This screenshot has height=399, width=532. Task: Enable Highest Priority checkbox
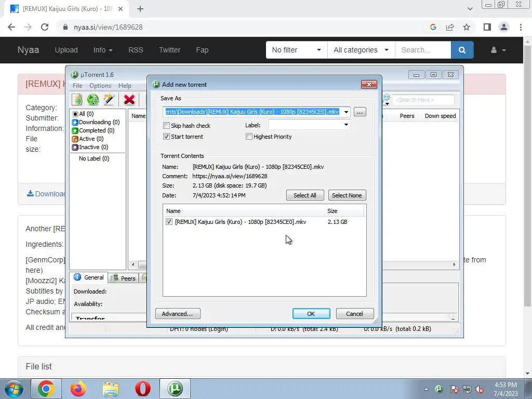[249, 137]
